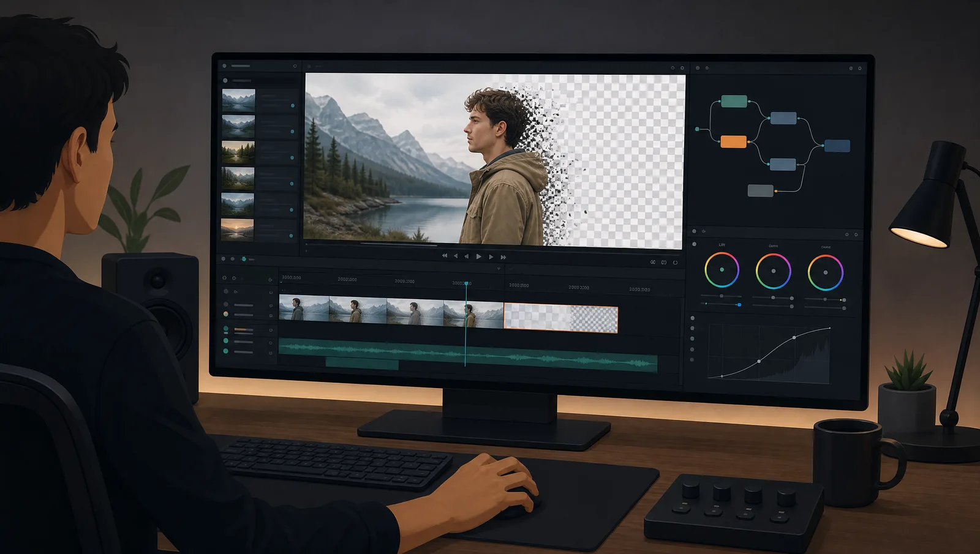This screenshot has width=980, height=554.
Task: Click the reverse play triangle beside Play
Action: click(467, 256)
